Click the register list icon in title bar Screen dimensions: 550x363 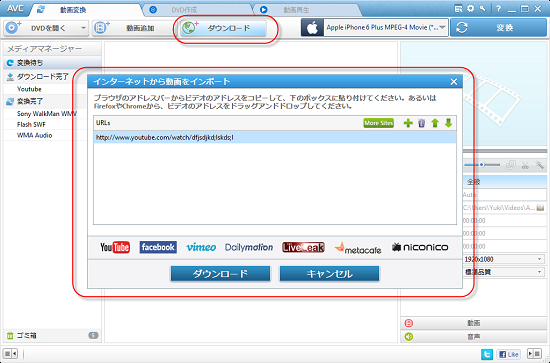(x=458, y=9)
